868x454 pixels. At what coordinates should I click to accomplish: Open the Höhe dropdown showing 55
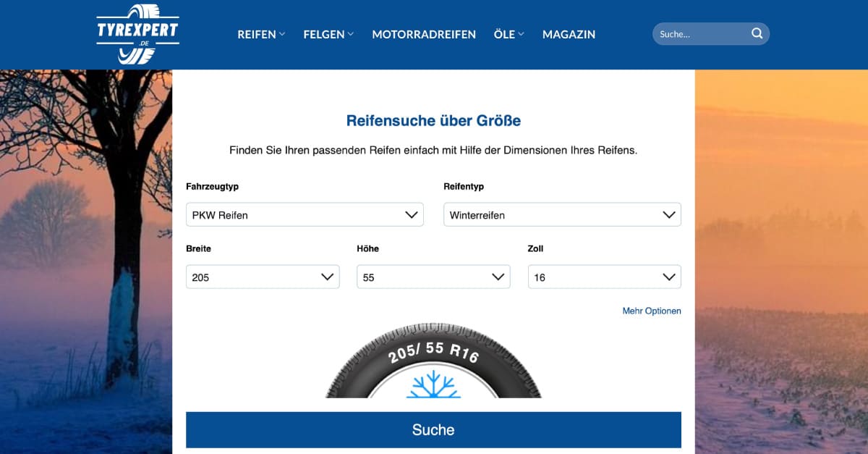(x=433, y=277)
